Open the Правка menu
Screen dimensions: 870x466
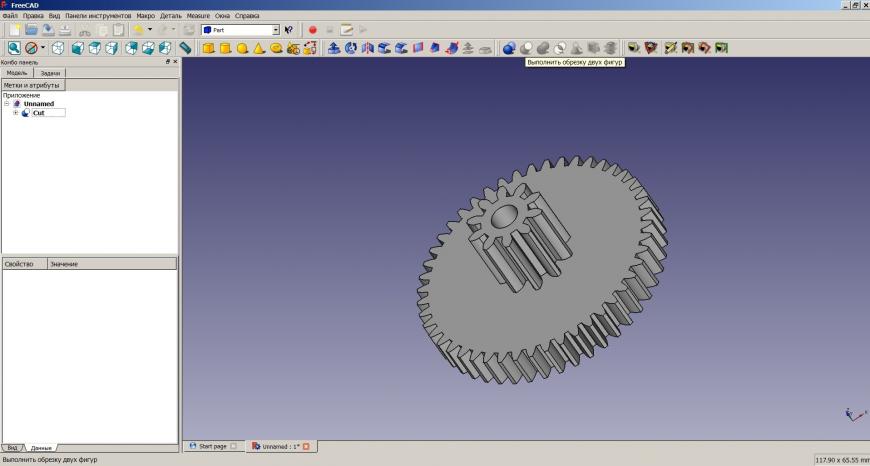click(33, 16)
